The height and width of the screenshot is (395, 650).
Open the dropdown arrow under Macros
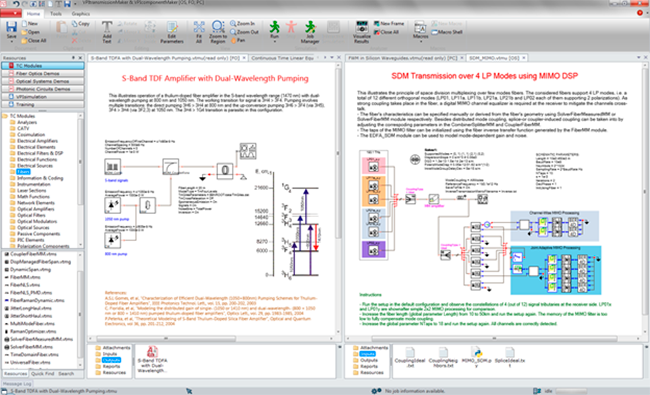click(420, 42)
